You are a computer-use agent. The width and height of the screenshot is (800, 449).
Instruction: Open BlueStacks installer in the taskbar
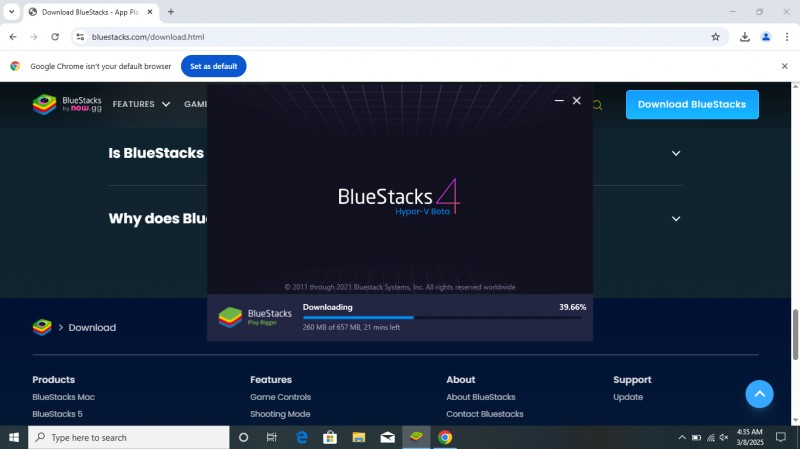[416, 437]
